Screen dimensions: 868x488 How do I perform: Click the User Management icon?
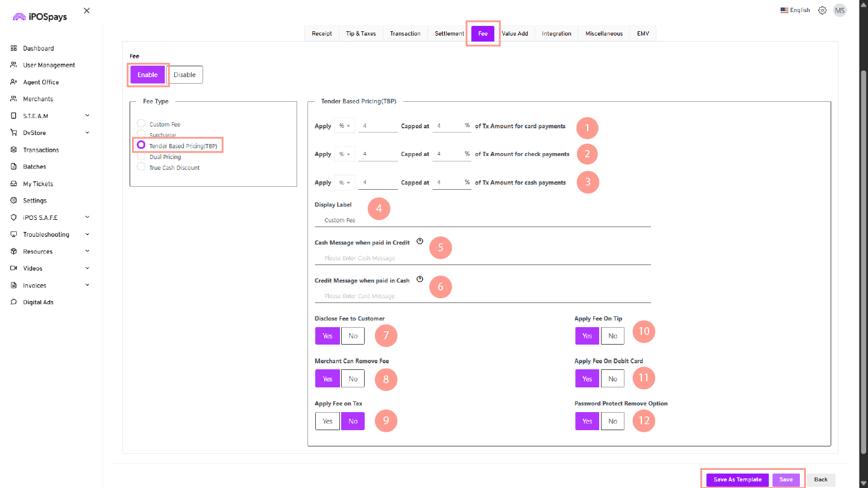(x=14, y=65)
